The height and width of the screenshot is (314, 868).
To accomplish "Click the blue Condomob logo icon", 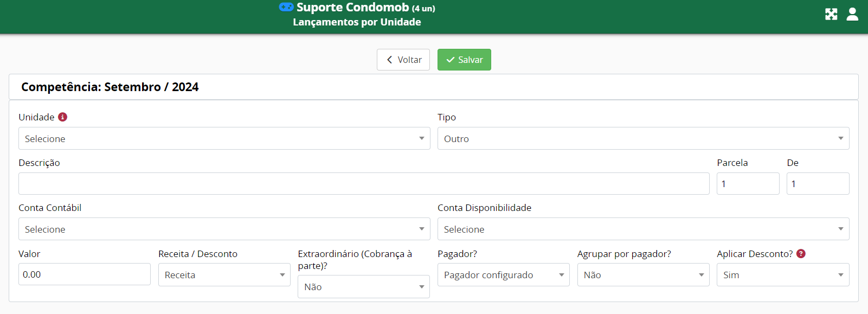I will click(287, 7).
